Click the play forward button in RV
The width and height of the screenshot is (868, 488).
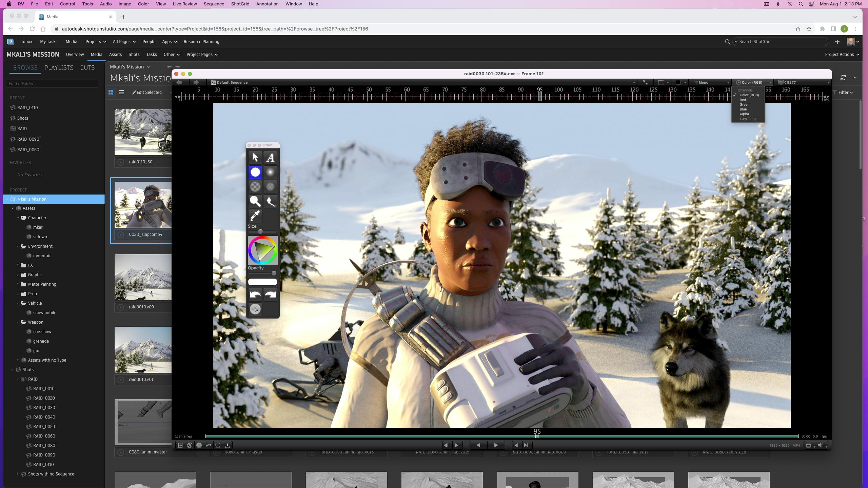click(x=496, y=445)
